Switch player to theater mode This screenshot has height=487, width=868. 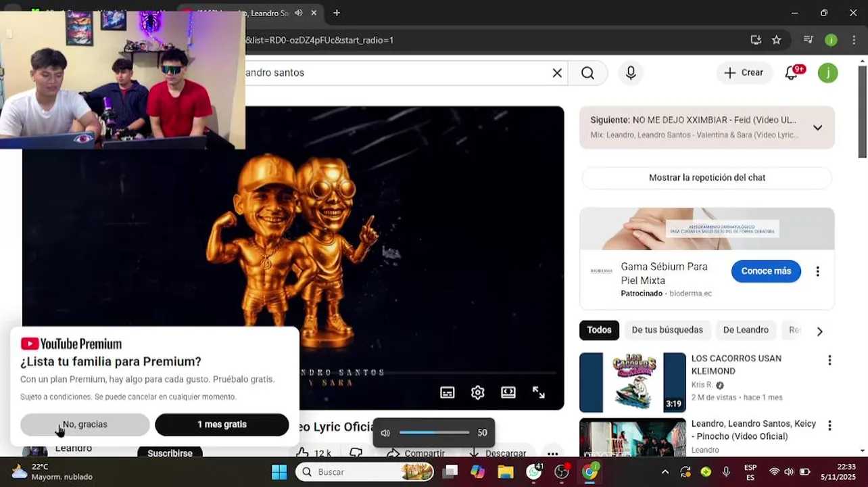[508, 392]
